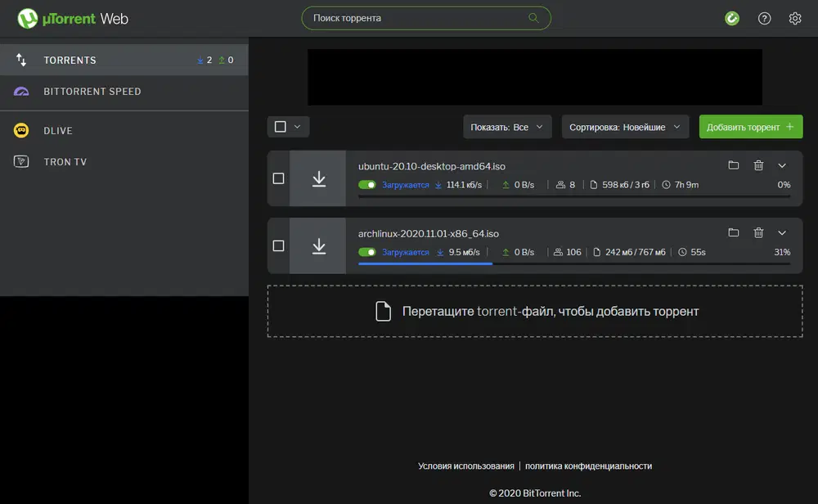Click the µTorrent Web logo

coord(73,19)
